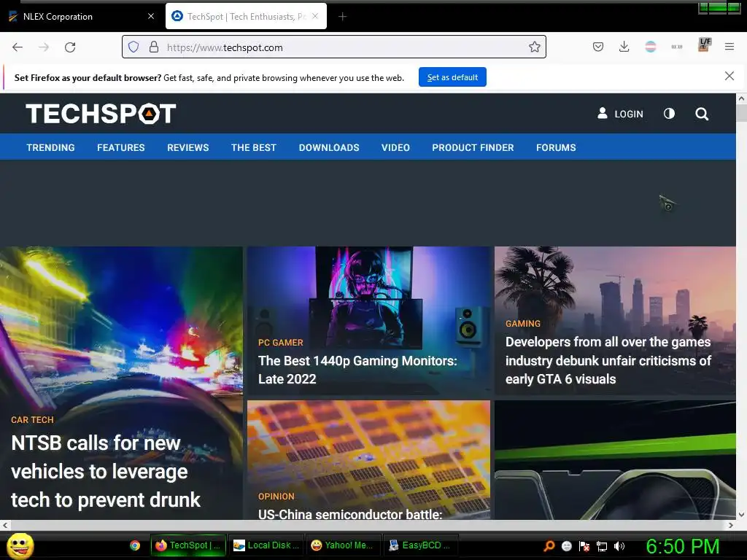Image resolution: width=747 pixels, height=560 pixels.
Task: Click the browser forward arrow
Action: point(44,47)
